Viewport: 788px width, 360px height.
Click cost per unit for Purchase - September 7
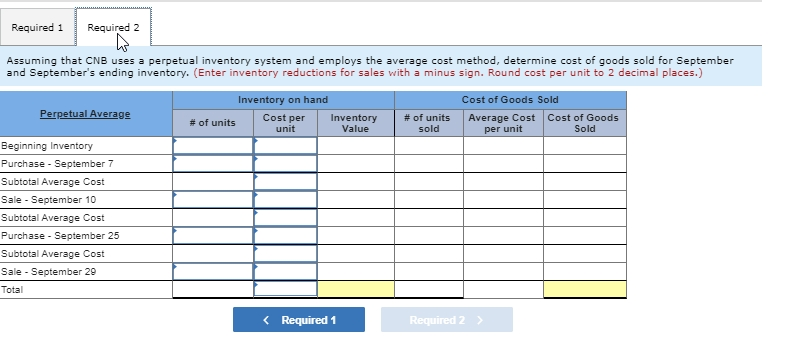(285, 164)
